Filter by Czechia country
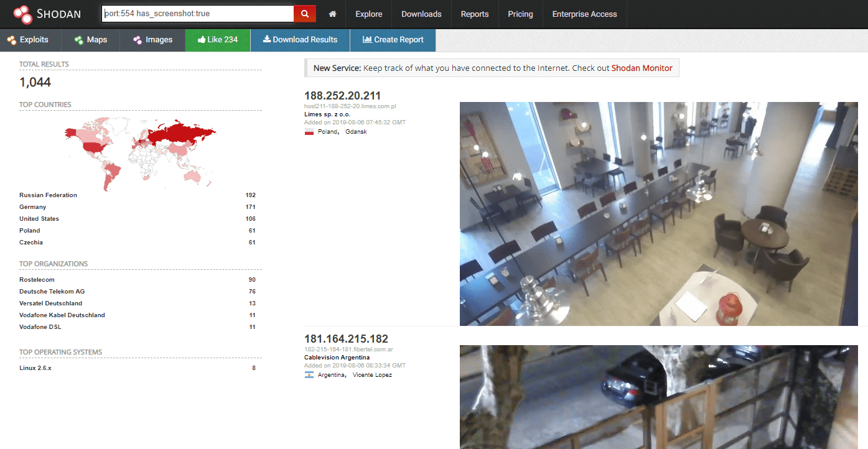The height and width of the screenshot is (449, 868). pyautogui.click(x=31, y=243)
